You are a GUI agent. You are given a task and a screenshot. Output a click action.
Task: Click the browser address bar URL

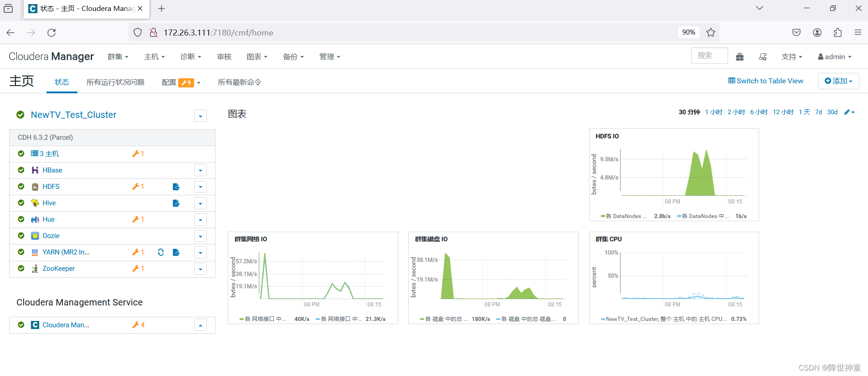click(218, 33)
